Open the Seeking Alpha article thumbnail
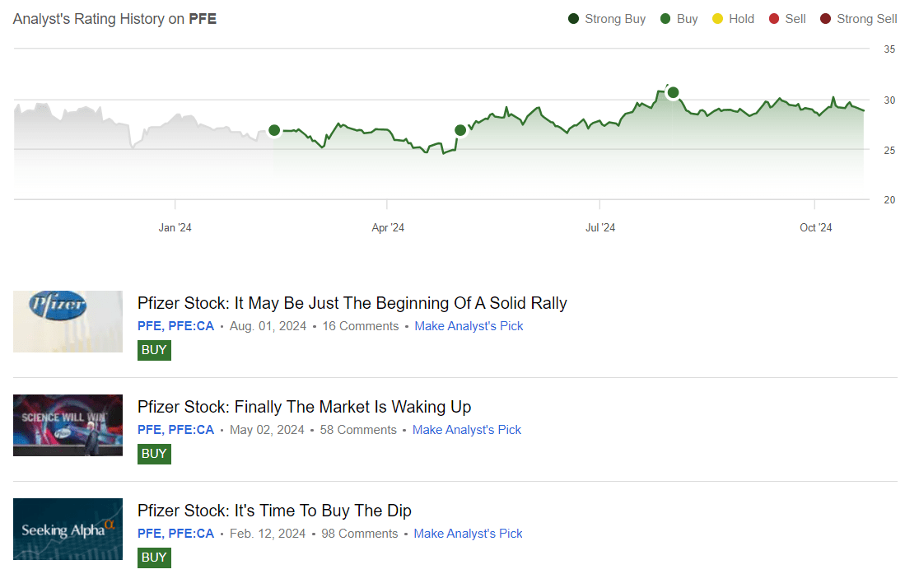The width and height of the screenshot is (905, 588). (68, 529)
